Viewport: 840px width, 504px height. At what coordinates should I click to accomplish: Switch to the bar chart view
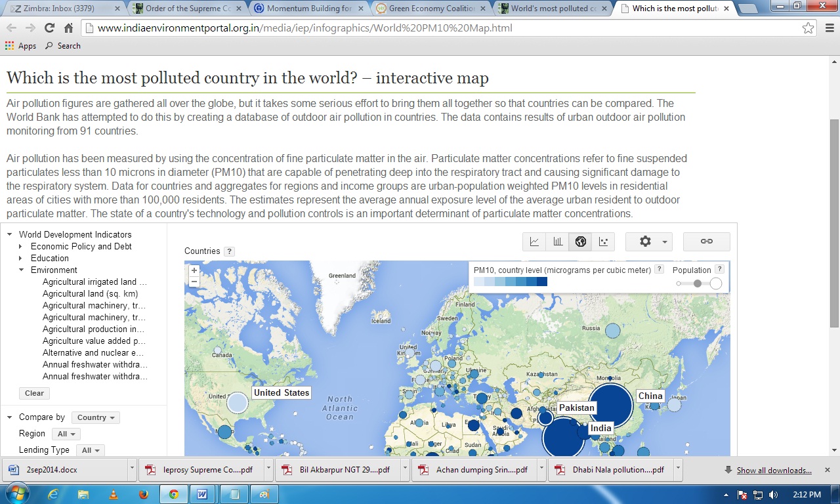point(558,241)
